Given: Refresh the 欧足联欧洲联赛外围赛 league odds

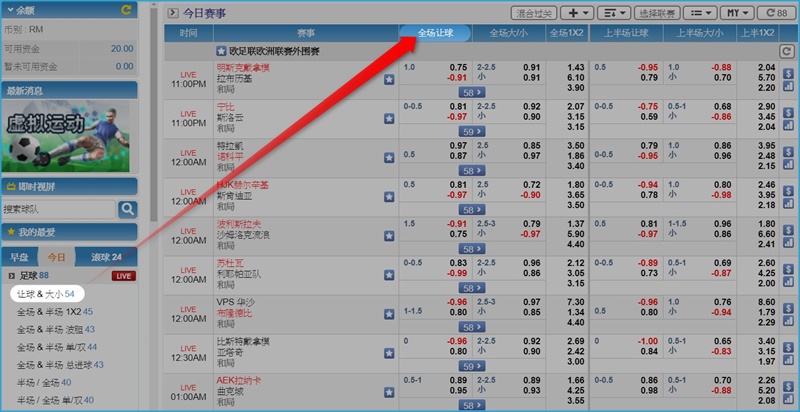Looking at the screenshot, I should coord(787,51).
